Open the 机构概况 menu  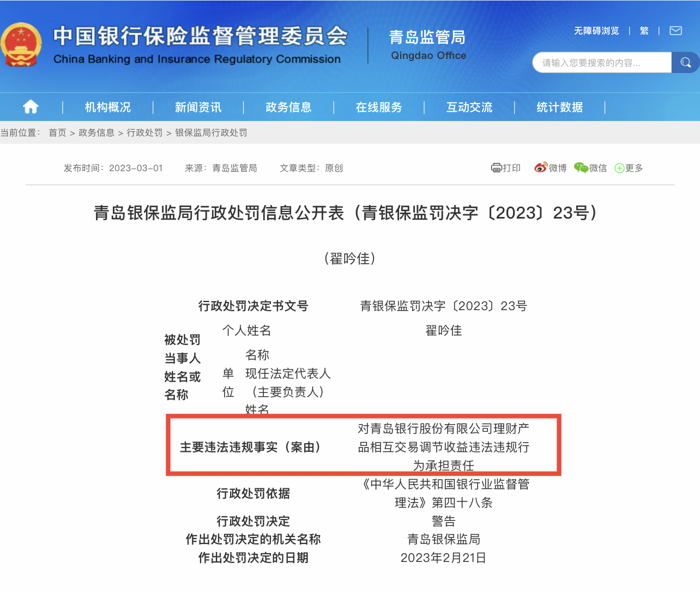tap(108, 107)
